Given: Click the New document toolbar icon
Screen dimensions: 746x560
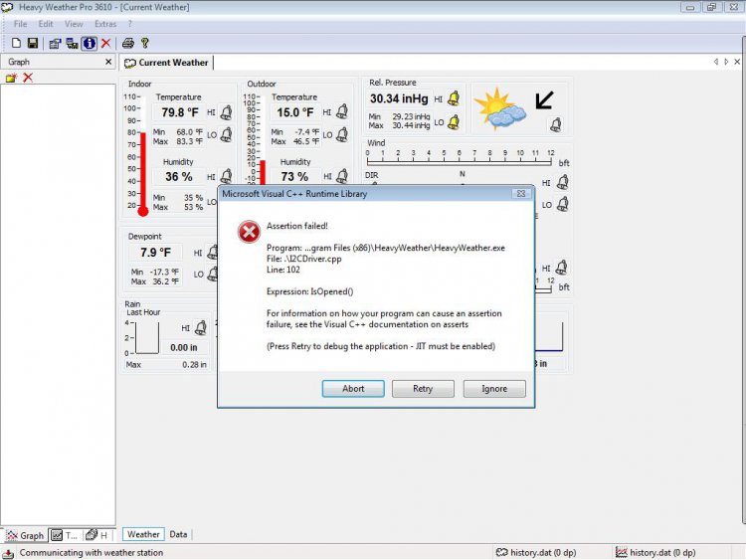Looking at the screenshot, I should point(16,44).
